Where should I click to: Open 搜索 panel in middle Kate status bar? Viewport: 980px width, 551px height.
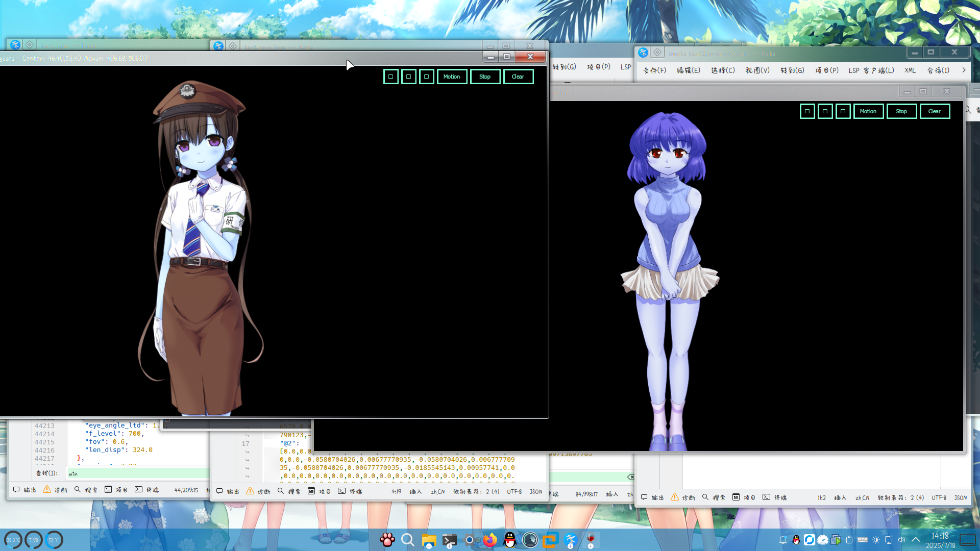289,491
